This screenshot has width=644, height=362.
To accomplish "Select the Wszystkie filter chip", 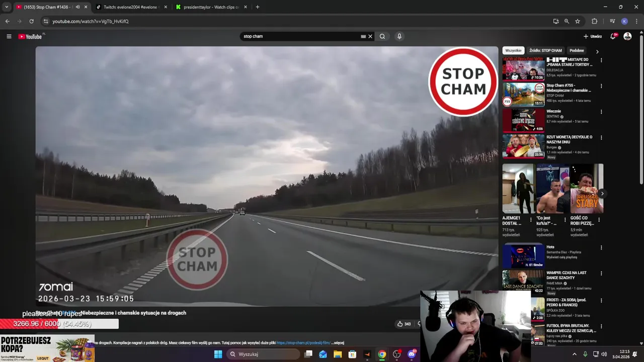I will (514, 51).
